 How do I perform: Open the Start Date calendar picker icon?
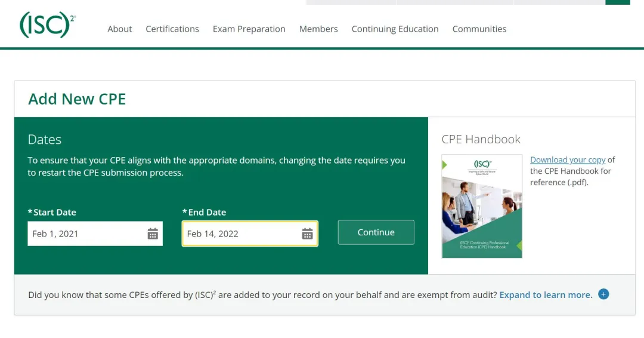pyautogui.click(x=153, y=234)
